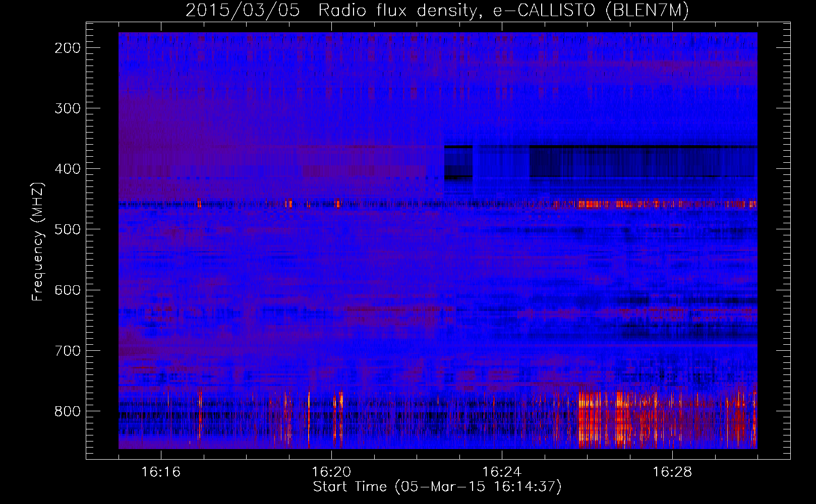Click the 300 frequency tick label

pyautogui.click(x=68, y=108)
